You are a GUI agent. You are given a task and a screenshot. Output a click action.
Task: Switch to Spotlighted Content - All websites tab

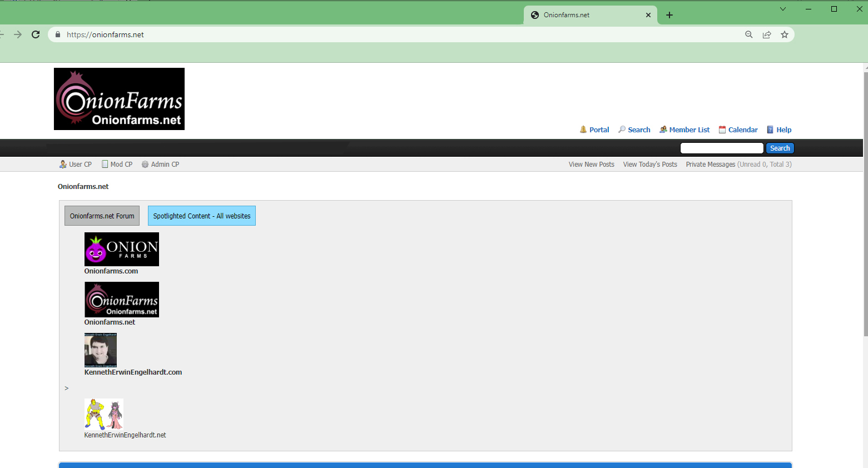tap(202, 216)
